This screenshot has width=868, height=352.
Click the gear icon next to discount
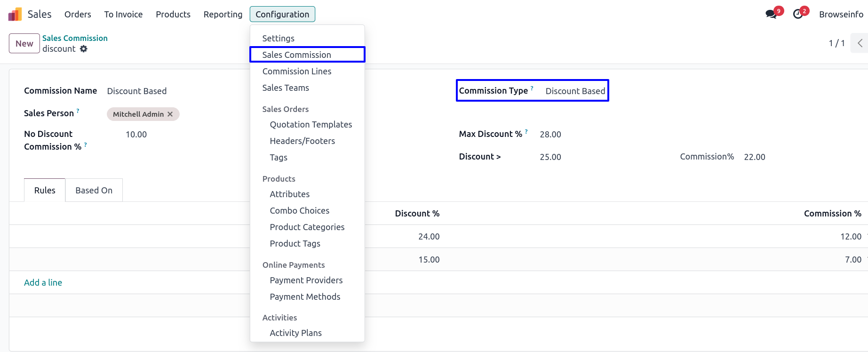coord(84,49)
